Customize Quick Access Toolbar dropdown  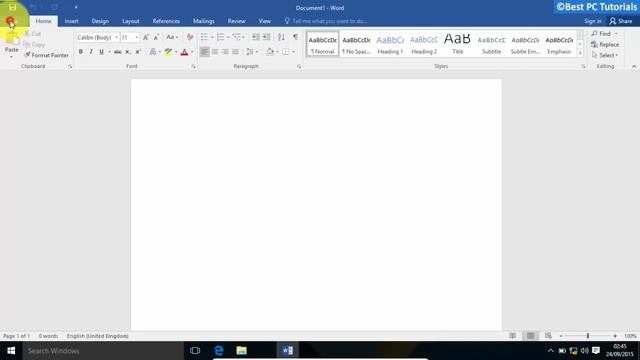point(76,7)
